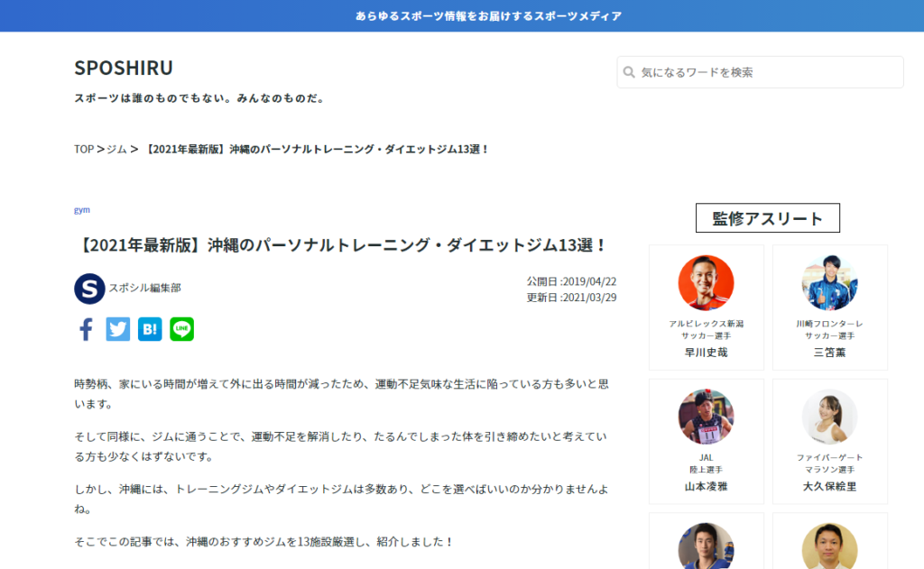924x569 pixels.
Task: Open the ジム breadcrumb link
Action: click(x=116, y=149)
